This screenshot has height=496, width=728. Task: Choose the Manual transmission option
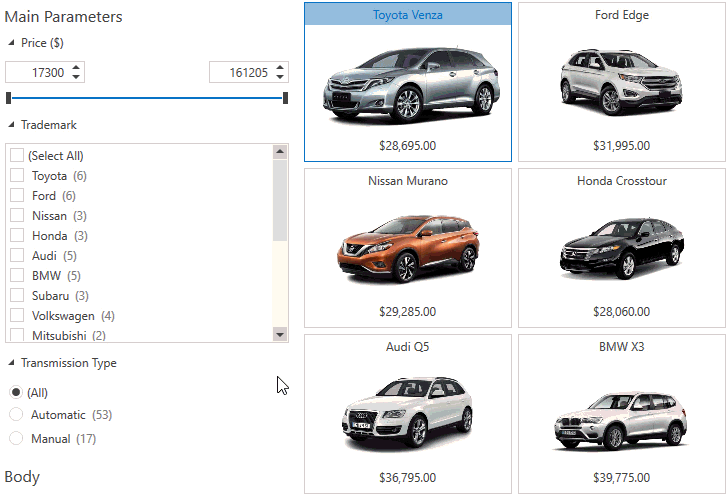click(x=16, y=439)
